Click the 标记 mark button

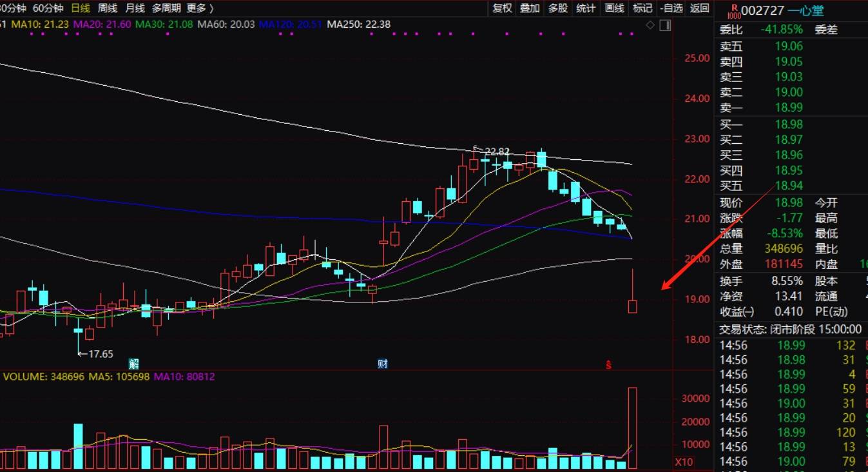(642, 8)
